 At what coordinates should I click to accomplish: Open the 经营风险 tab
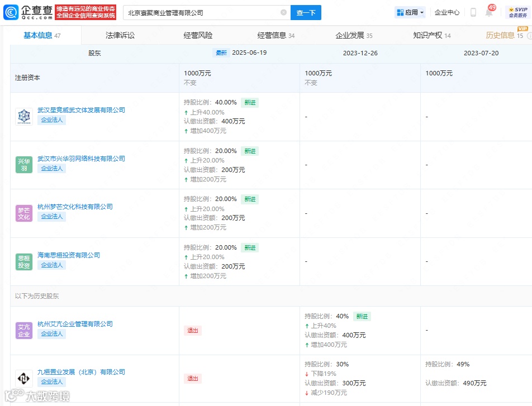[x=198, y=35]
